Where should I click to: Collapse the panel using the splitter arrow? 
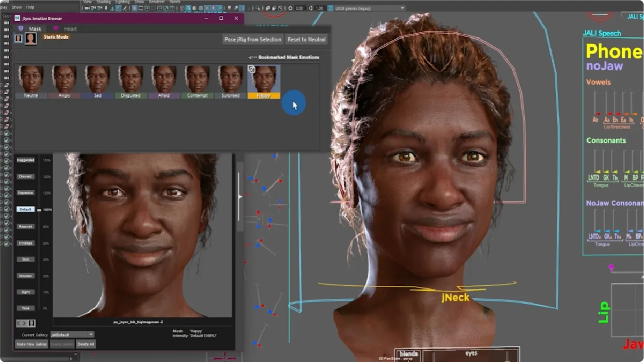pyautogui.click(x=240, y=197)
